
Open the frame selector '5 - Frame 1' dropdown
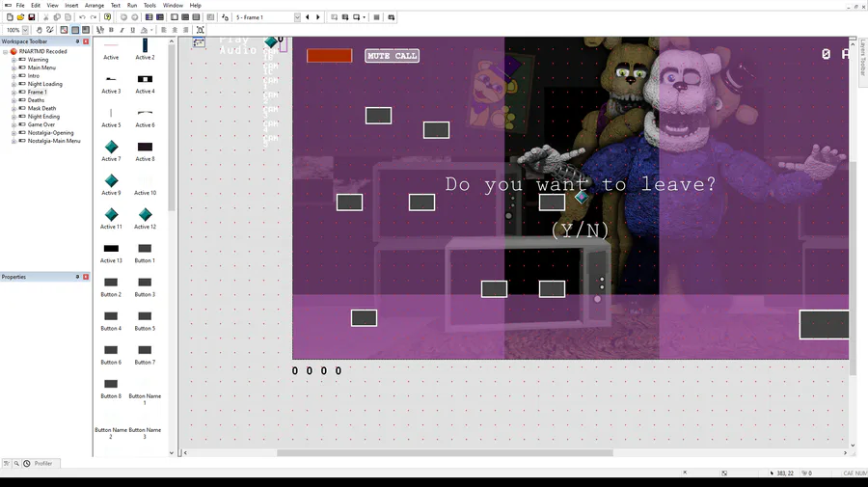click(297, 17)
